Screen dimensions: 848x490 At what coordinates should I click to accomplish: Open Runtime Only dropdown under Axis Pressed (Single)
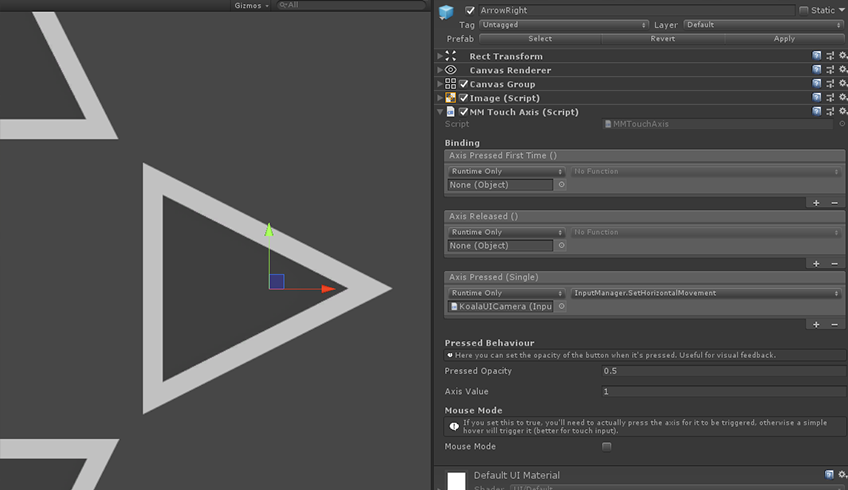click(x=506, y=293)
